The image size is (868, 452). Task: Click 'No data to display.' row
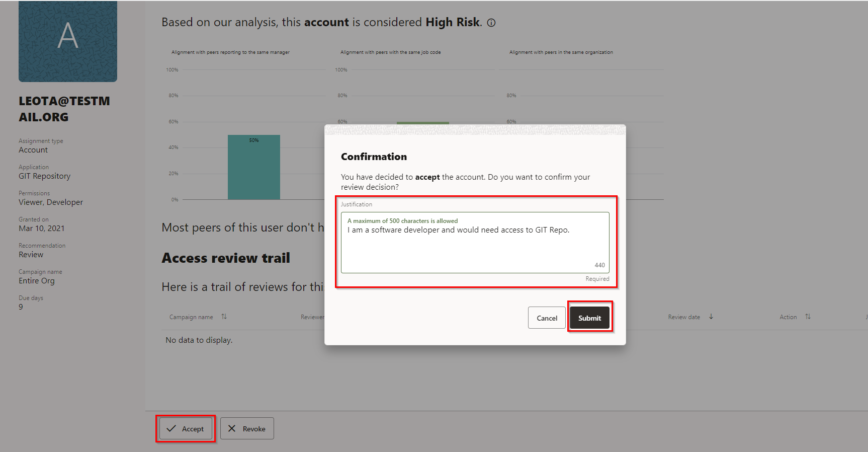pyautogui.click(x=199, y=340)
